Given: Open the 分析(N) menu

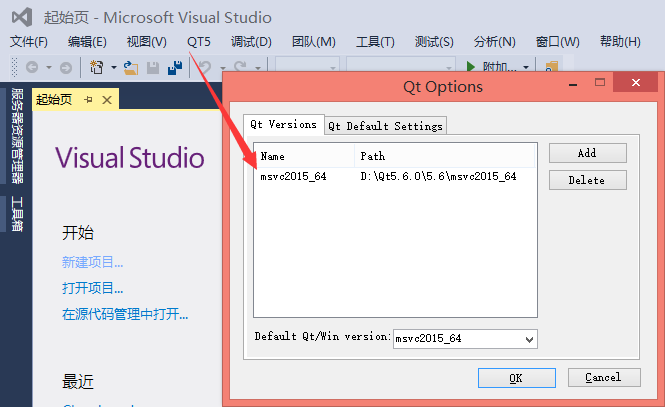Looking at the screenshot, I should point(495,42).
